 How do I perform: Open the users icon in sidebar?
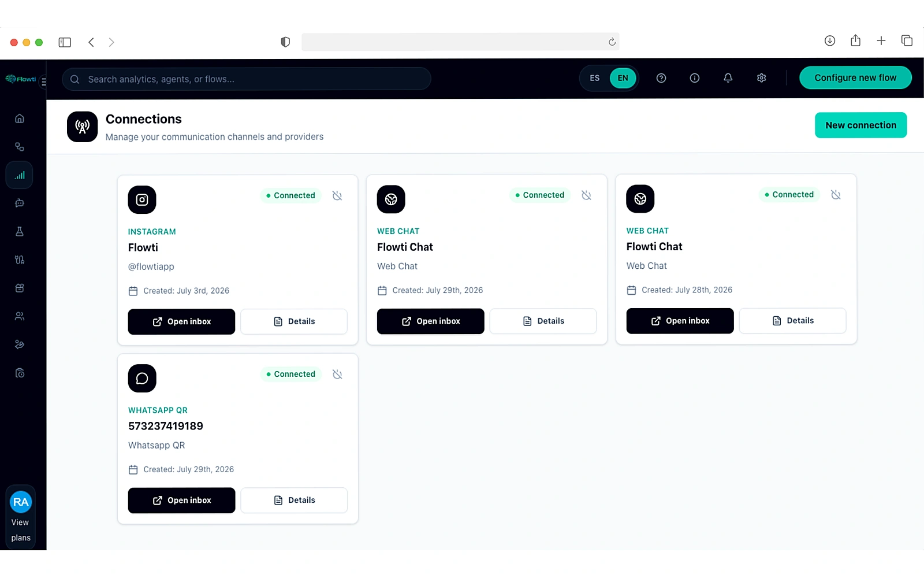click(20, 316)
